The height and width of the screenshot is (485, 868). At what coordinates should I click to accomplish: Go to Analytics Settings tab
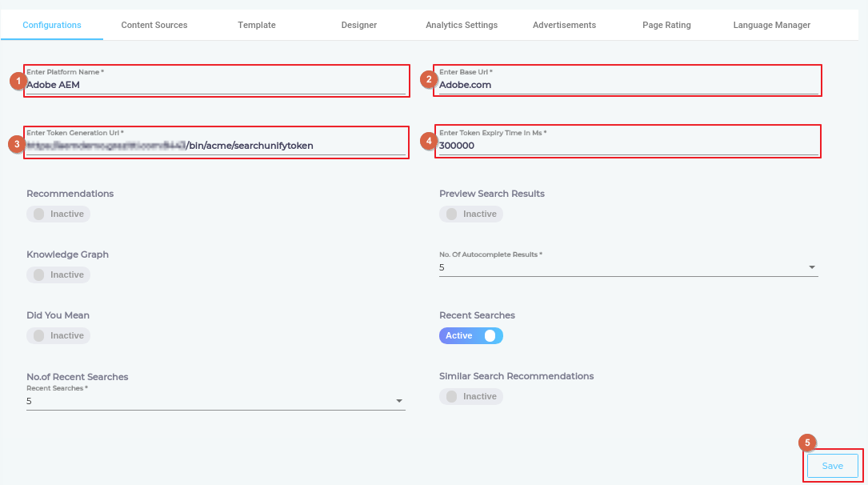coord(462,25)
